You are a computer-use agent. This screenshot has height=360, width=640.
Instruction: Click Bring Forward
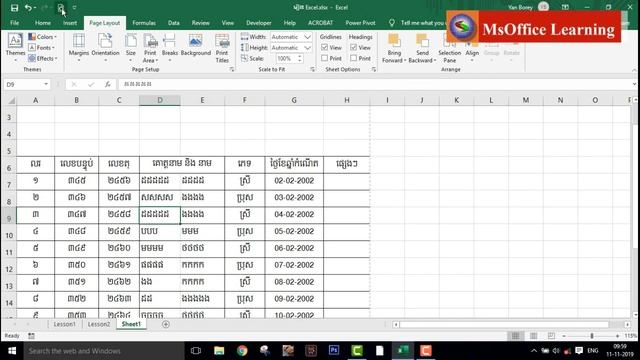click(394, 48)
